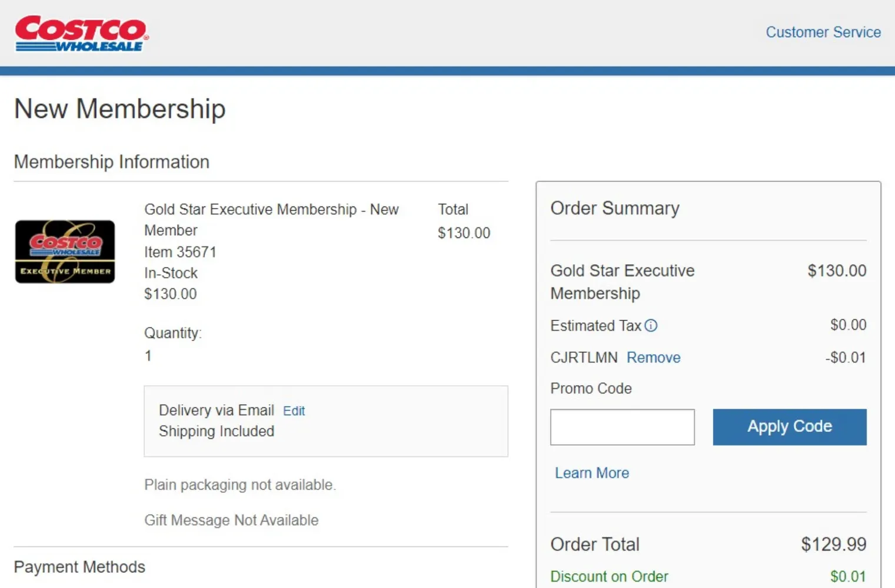Image resolution: width=895 pixels, height=588 pixels.
Task: Click the Executive Member card thumbnail
Action: coord(65,252)
